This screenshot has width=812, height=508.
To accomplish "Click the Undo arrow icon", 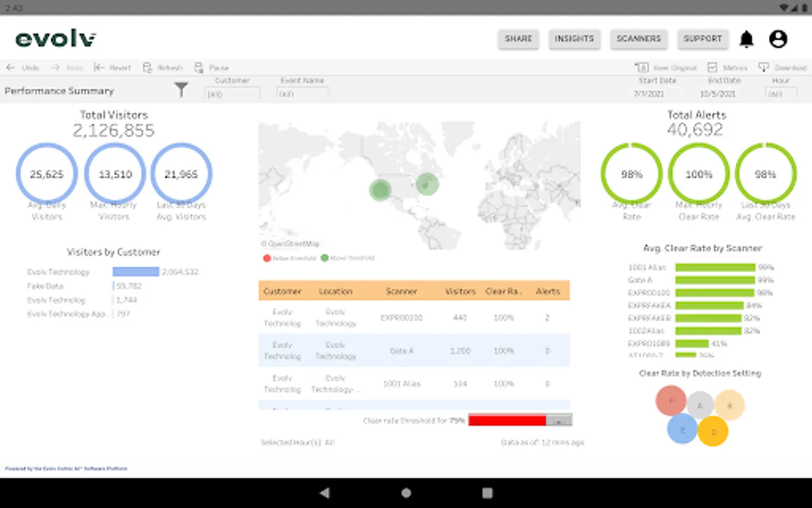I will pos(10,67).
